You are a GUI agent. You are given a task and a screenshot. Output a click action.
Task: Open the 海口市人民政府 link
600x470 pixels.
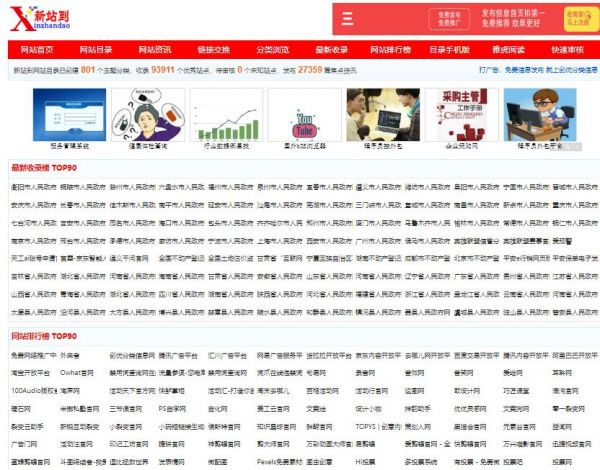(181, 223)
